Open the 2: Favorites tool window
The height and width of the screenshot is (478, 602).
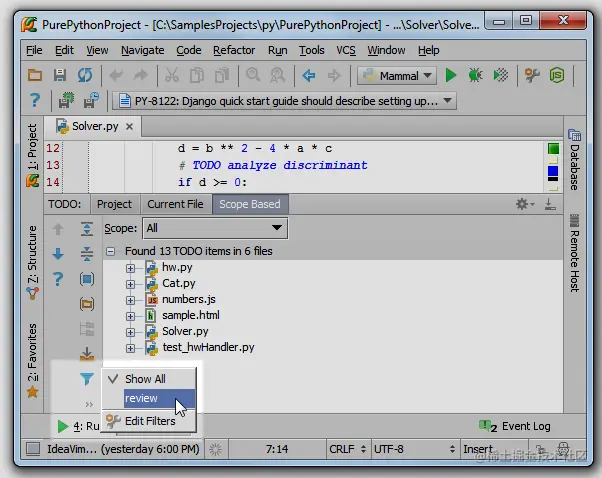32,361
